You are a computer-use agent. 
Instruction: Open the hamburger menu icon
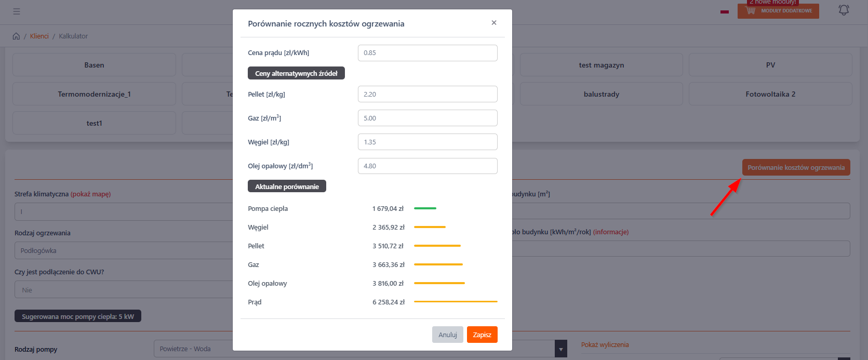click(x=17, y=11)
